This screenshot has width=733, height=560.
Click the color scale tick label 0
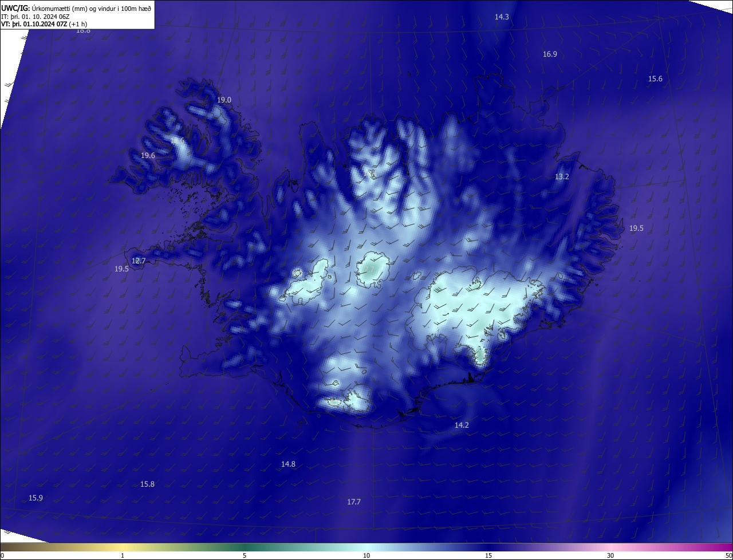pos(2,555)
